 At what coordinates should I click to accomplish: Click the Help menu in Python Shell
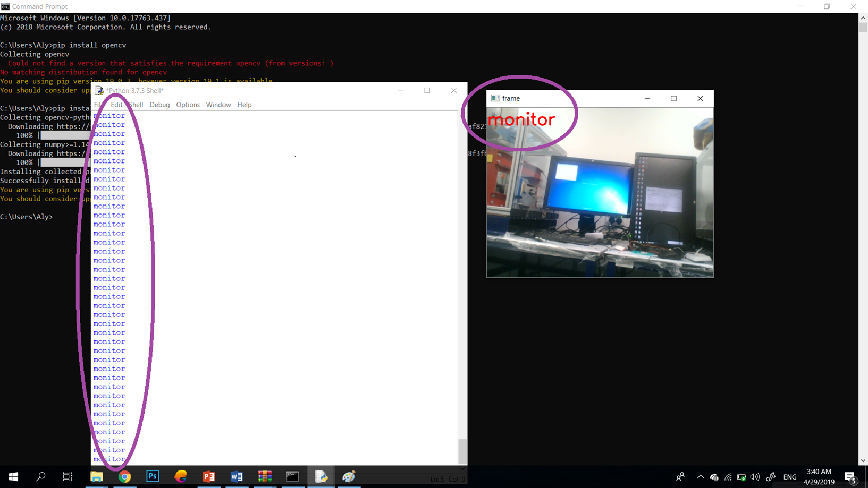[245, 105]
